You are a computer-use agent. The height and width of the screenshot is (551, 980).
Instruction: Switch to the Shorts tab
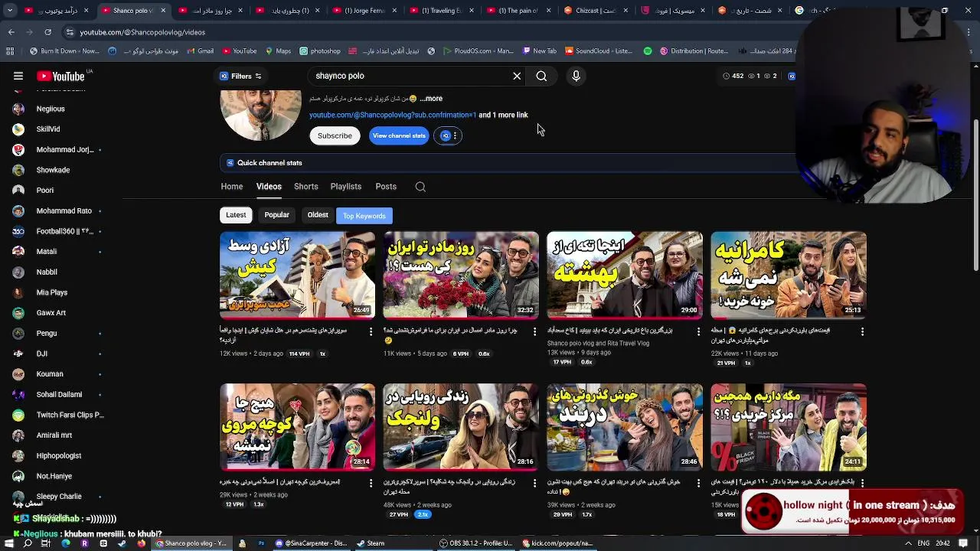pos(306,187)
